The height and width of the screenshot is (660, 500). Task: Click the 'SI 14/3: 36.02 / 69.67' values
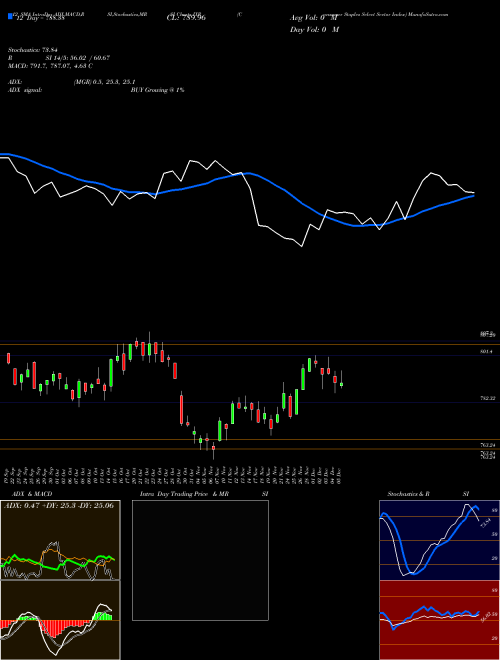tap(77, 58)
